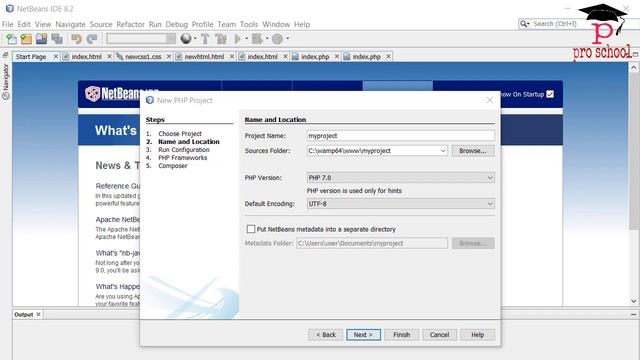Open the File menu
Viewport: 640px width, 360px height.
[x=8, y=24]
